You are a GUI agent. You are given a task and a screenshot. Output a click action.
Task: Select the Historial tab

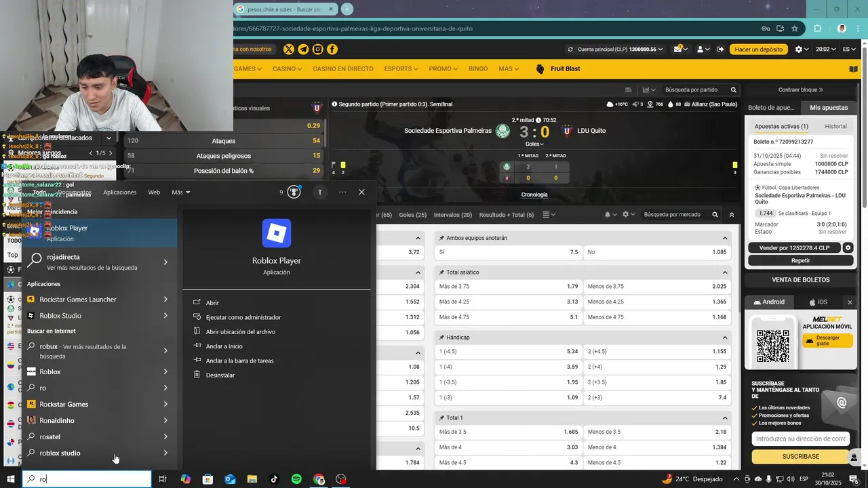[835, 126]
